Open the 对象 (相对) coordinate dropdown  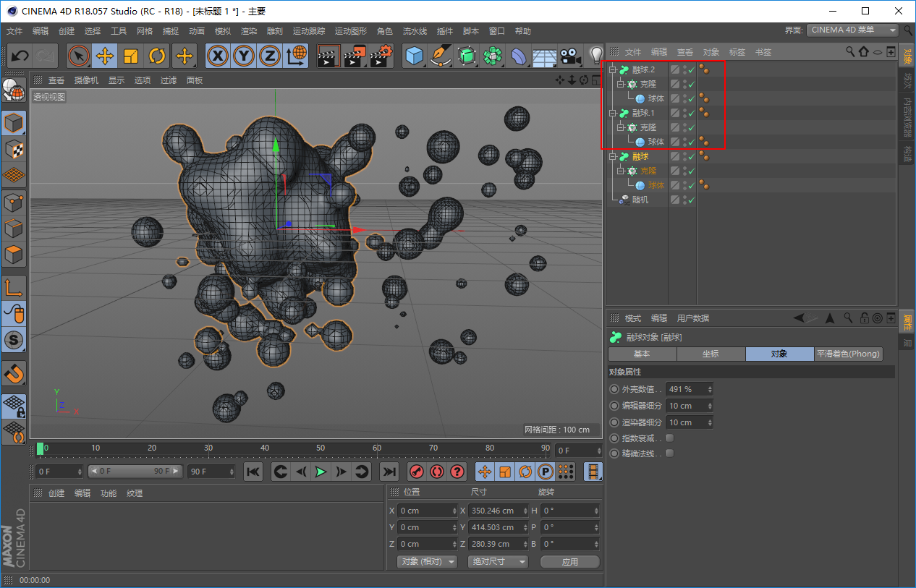pos(427,562)
